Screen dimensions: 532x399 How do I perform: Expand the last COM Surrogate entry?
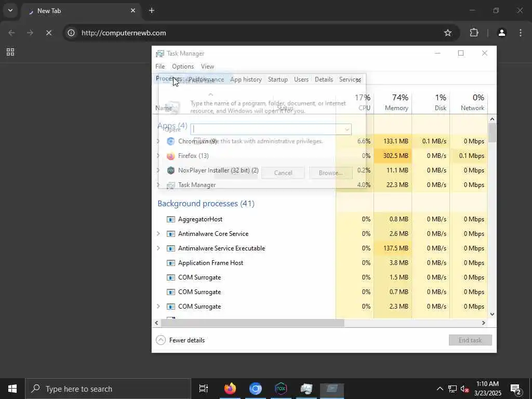tap(158, 307)
